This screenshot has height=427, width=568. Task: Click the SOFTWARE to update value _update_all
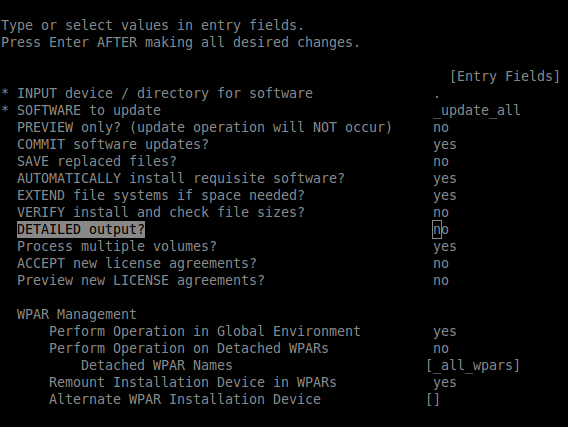pos(477,110)
